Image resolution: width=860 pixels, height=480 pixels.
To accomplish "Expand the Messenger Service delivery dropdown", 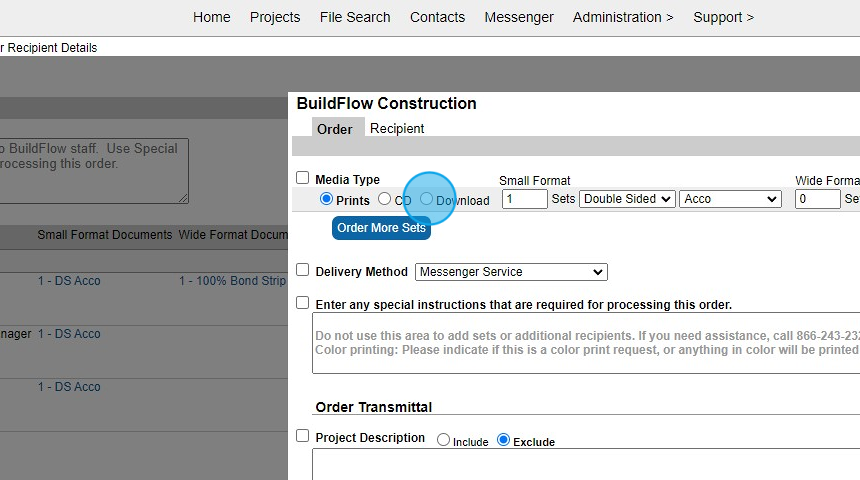I will click(511, 271).
